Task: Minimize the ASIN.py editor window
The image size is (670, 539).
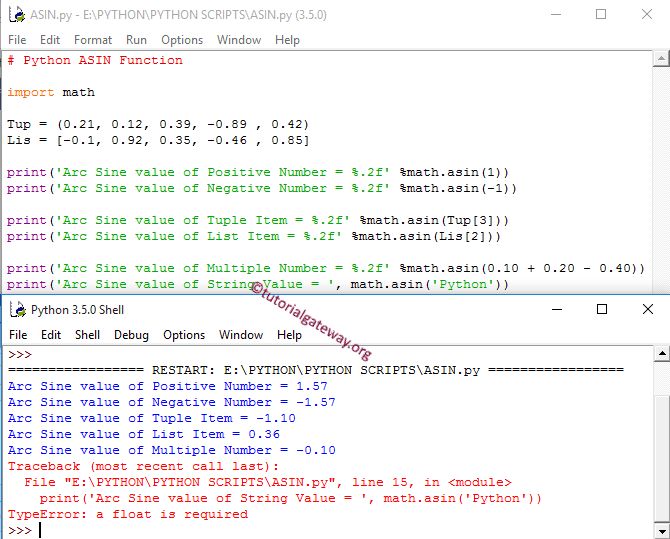Action: tap(556, 14)
